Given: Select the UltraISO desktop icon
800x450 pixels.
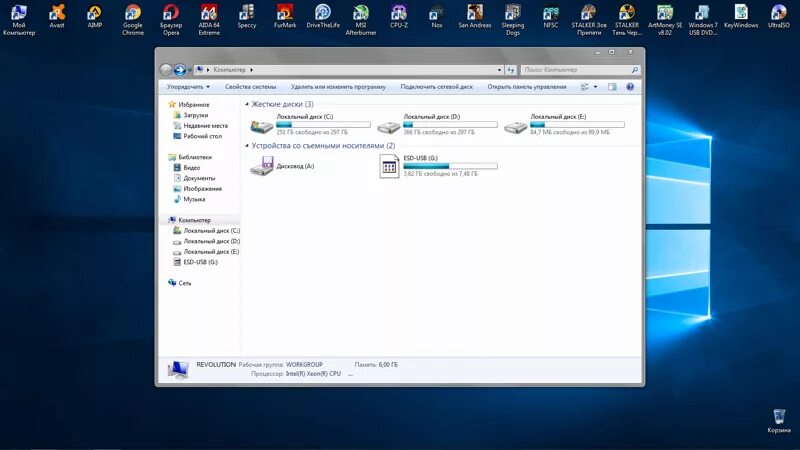Looking at the screenshot, I should 779,16.
